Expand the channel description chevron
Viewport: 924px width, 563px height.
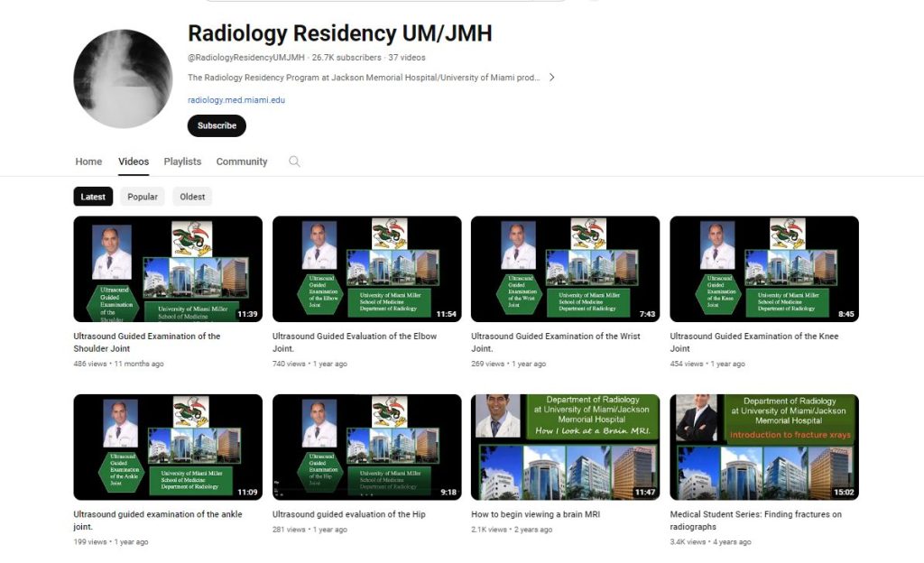click(551, 78)
